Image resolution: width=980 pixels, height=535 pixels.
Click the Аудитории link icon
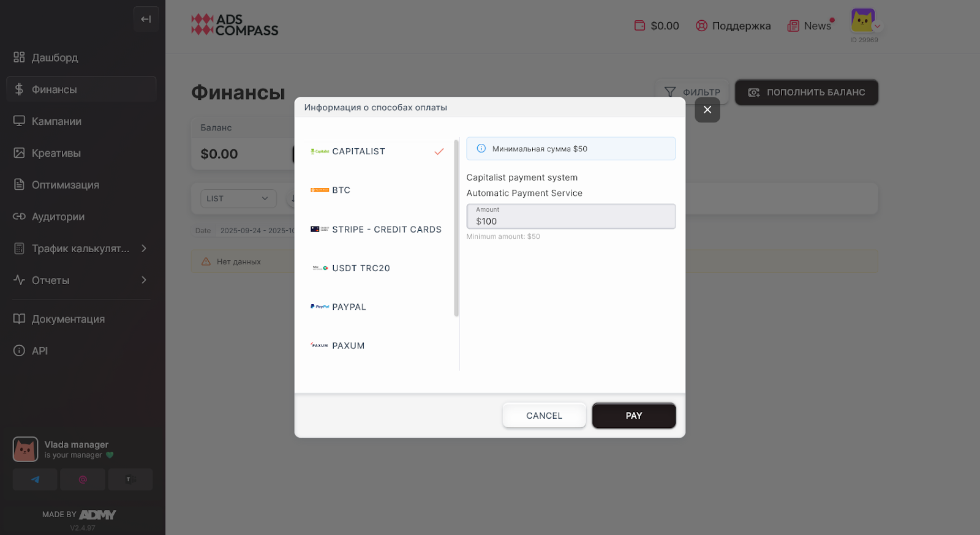19,216
